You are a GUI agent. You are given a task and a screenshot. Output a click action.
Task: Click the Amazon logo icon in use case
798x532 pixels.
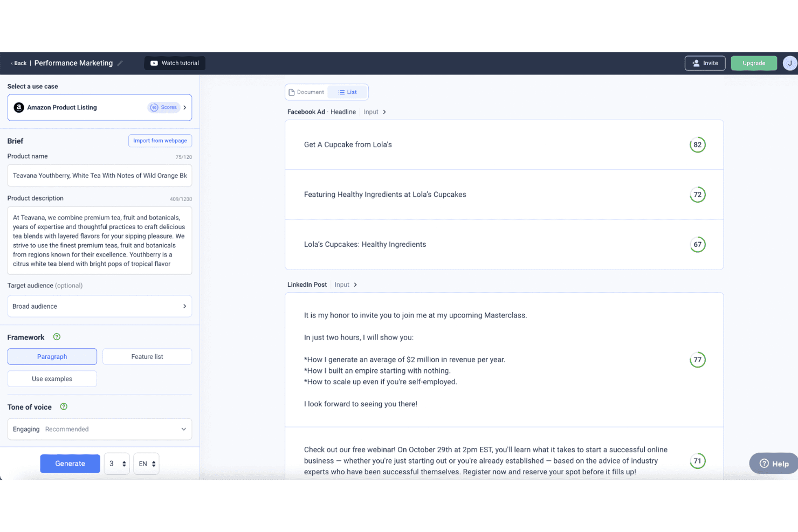(x=19, y=107)
